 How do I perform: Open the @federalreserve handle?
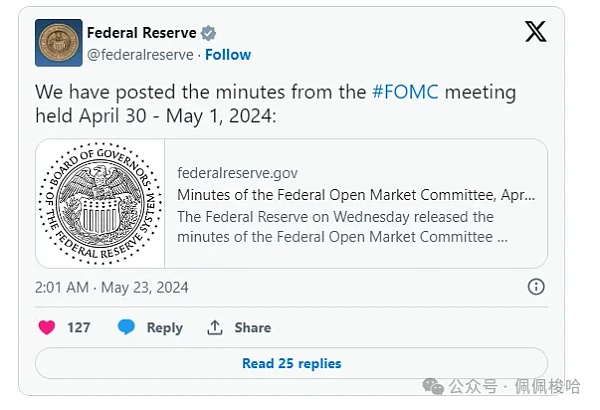click(x=139, y=54)
